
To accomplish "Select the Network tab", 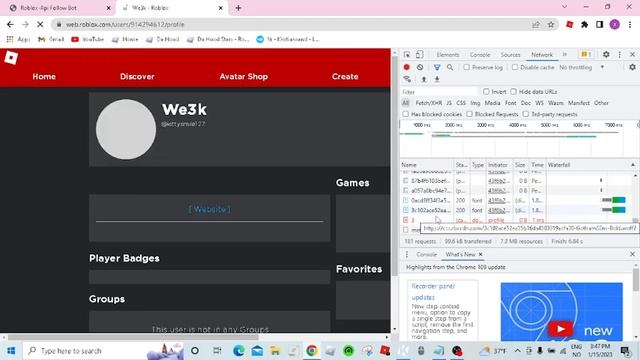I will [x=542, y=55].
